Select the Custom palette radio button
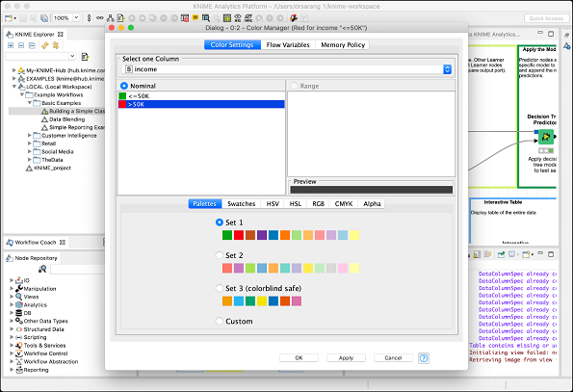The image size is (573, 392). click(220, 321)
